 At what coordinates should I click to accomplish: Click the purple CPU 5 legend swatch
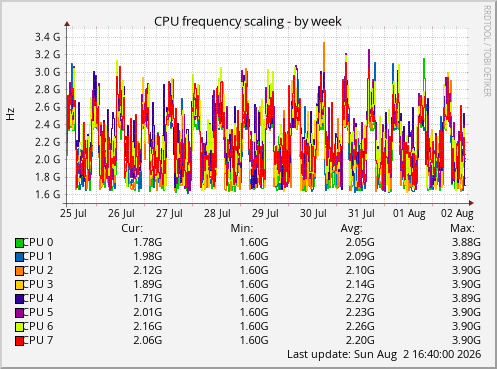[19, 313]
